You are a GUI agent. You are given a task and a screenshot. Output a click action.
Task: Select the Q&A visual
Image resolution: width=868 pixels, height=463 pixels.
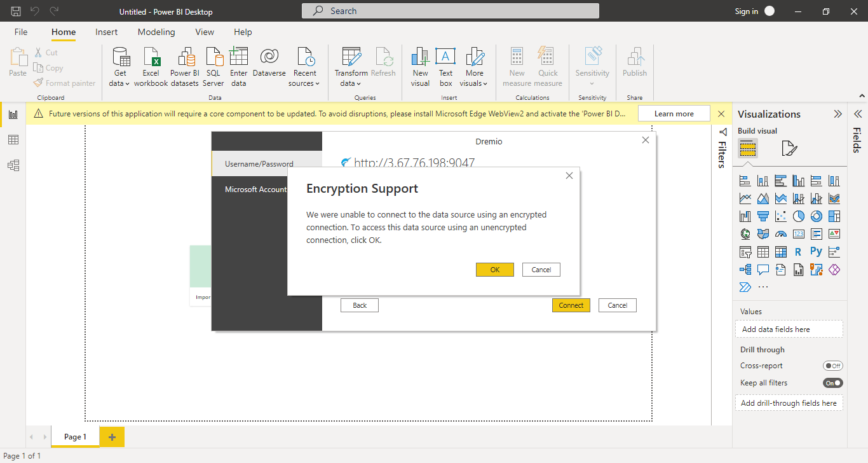763,270
